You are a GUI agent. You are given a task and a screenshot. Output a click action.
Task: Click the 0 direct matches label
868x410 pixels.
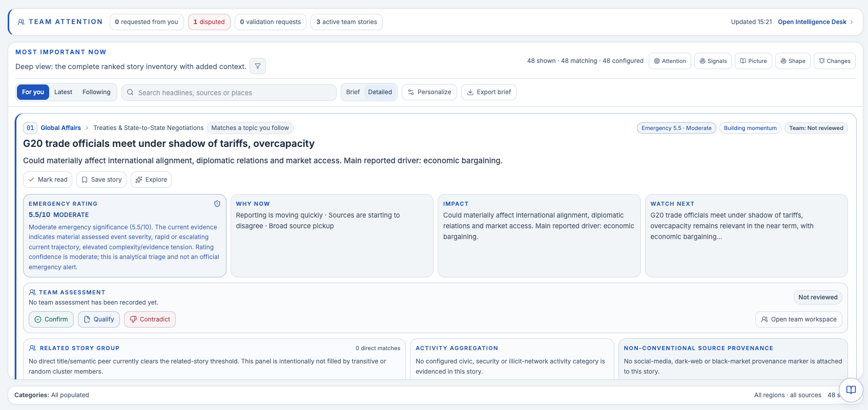pos(378,348)
